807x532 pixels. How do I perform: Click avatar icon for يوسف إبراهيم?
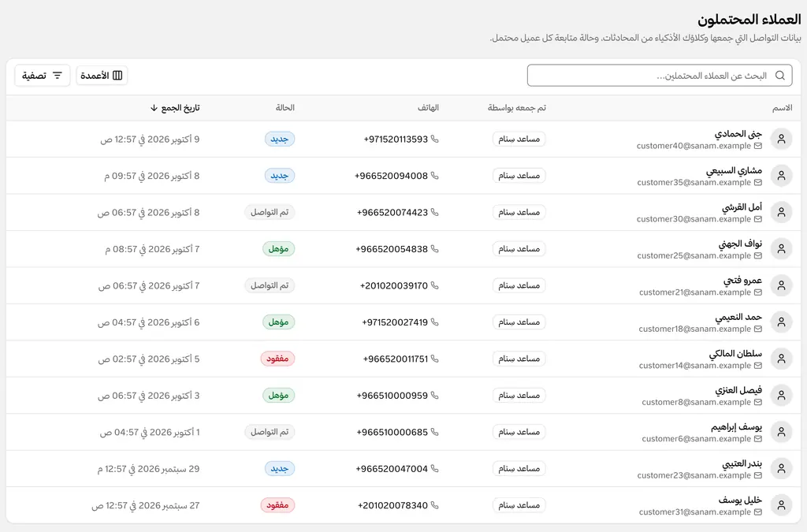pyautogui.click(x=781, y=432)
